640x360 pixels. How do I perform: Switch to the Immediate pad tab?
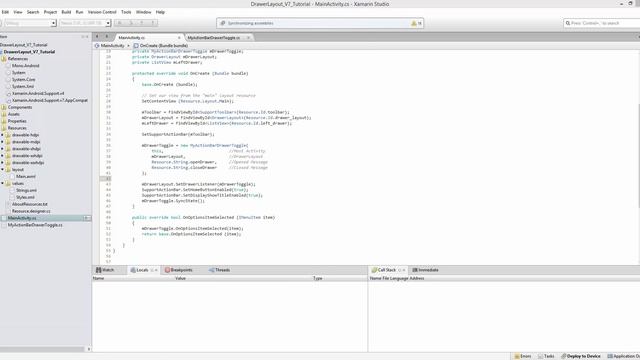[426, 270]
